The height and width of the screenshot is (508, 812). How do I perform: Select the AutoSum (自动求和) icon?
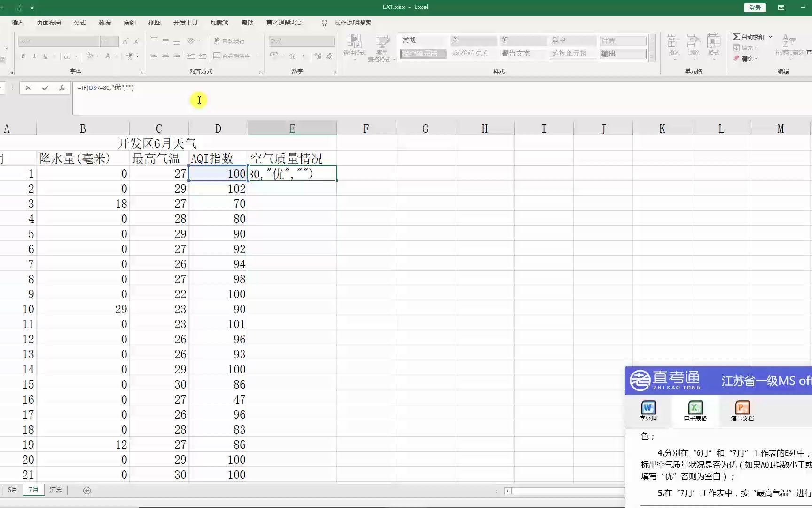click(x=737, y=36)
